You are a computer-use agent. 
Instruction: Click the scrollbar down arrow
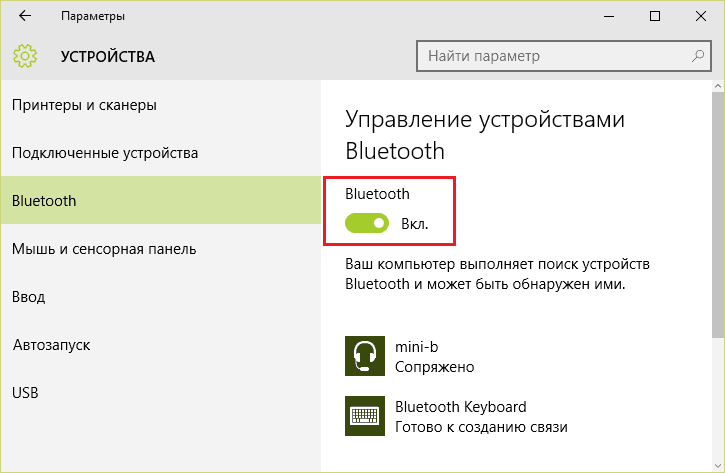(x=718, y=466)
